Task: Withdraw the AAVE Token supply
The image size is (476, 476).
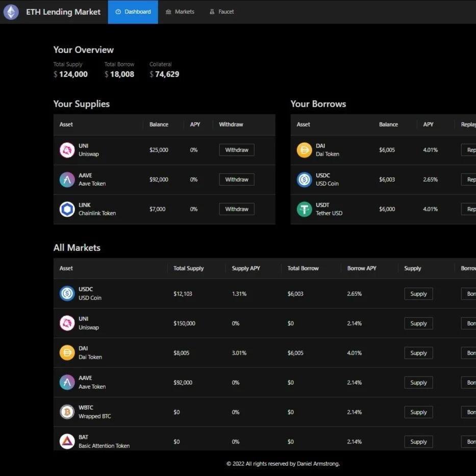Action: coord(237,180)
